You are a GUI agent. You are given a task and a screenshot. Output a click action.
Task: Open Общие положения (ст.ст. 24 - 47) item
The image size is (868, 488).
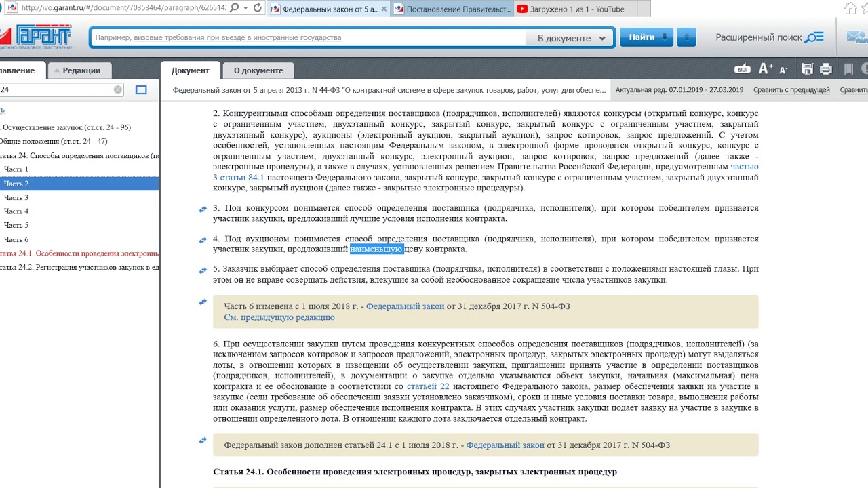[54, 141]
